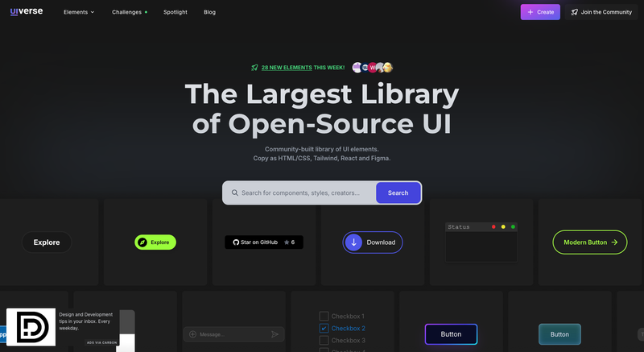644x352 pixels.
Task: Open the Spotlight page
Action: (175, 12)
